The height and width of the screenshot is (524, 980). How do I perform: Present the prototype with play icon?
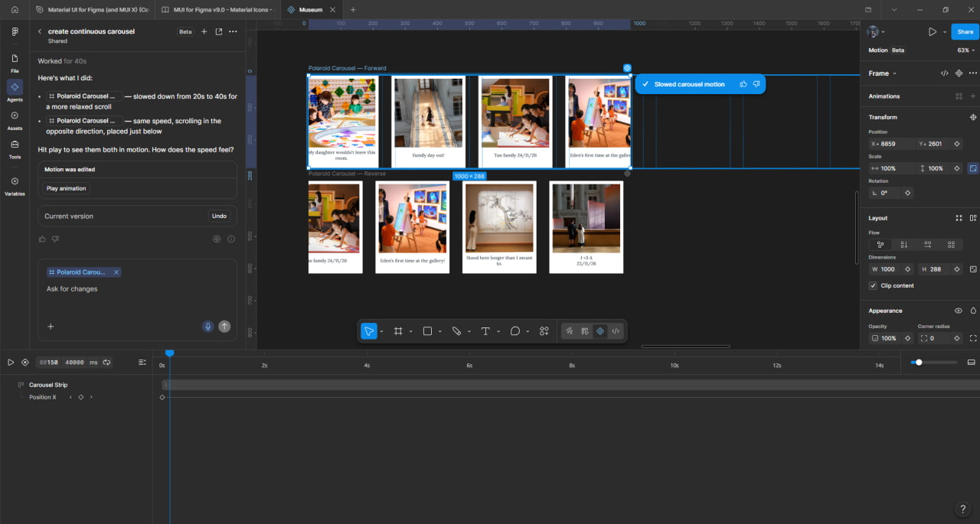pos(932,32)
